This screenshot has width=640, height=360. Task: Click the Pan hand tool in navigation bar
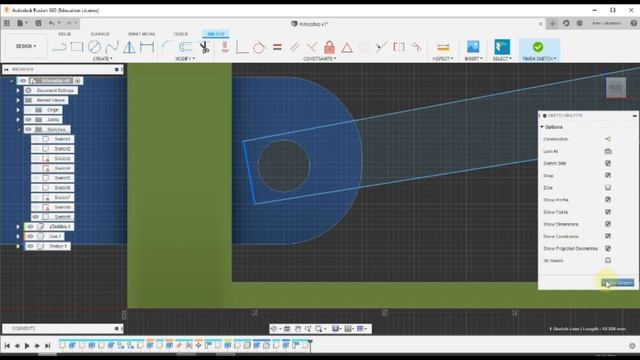point(298,329)
